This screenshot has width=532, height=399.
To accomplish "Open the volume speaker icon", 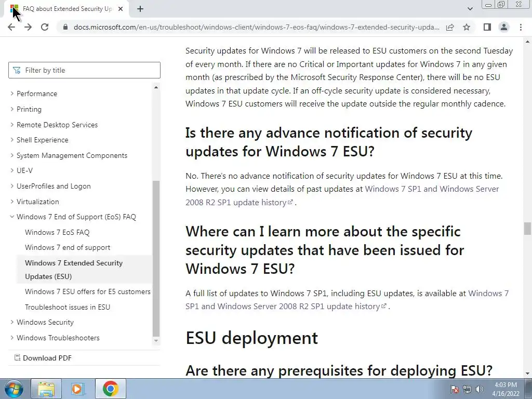I will click(480, 389).
